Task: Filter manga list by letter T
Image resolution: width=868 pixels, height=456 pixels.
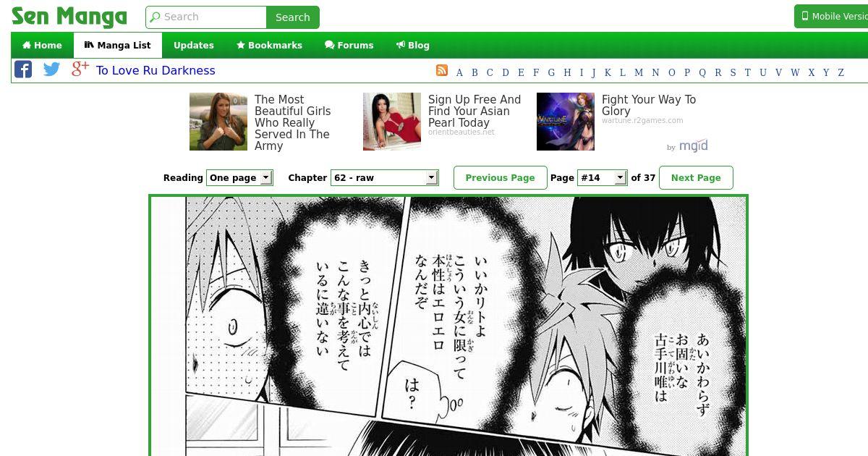Action: click(x=747, y=72)
